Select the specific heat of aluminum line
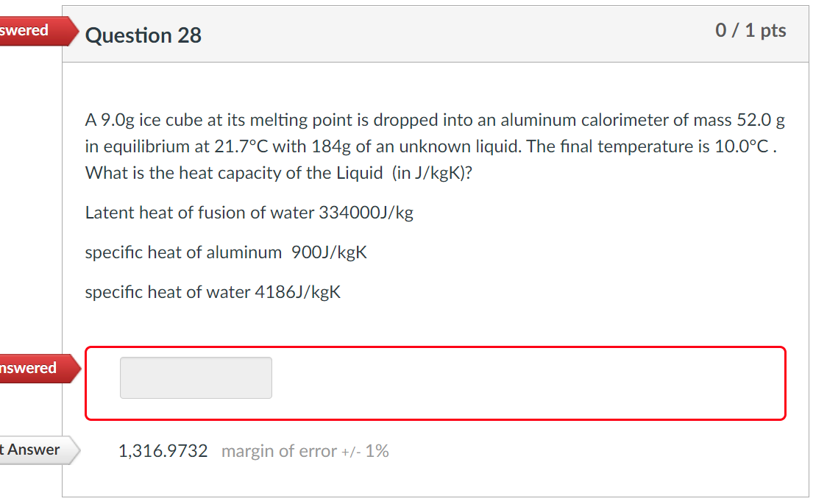 tap(224, 252)
